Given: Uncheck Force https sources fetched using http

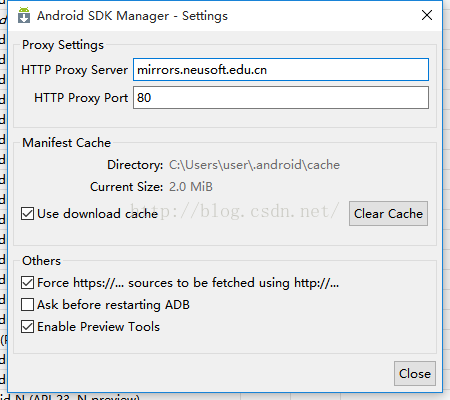Looking at the screenshot, I should (x=27, y=283).
